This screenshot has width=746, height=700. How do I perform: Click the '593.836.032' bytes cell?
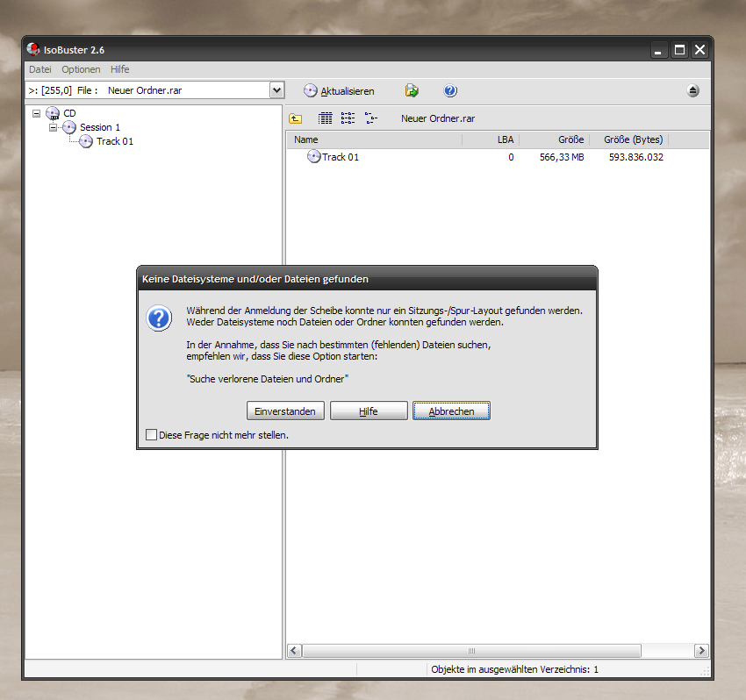coord(636,157)
